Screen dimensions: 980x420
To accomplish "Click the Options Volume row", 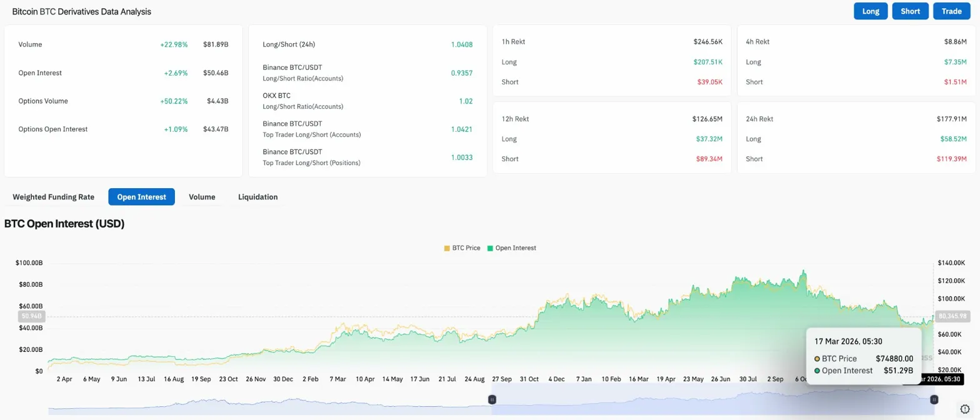I will point(123,101).
